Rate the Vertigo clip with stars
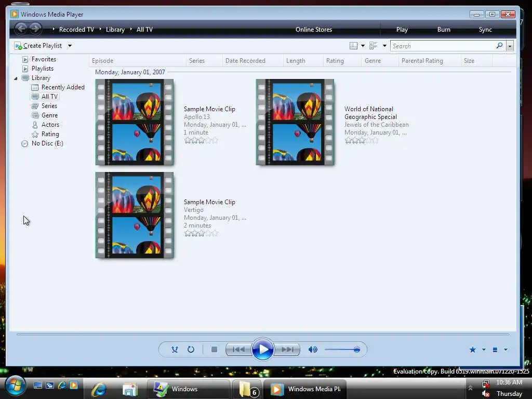This screenshot has height=399, width=532. click(x=201, y=233)
